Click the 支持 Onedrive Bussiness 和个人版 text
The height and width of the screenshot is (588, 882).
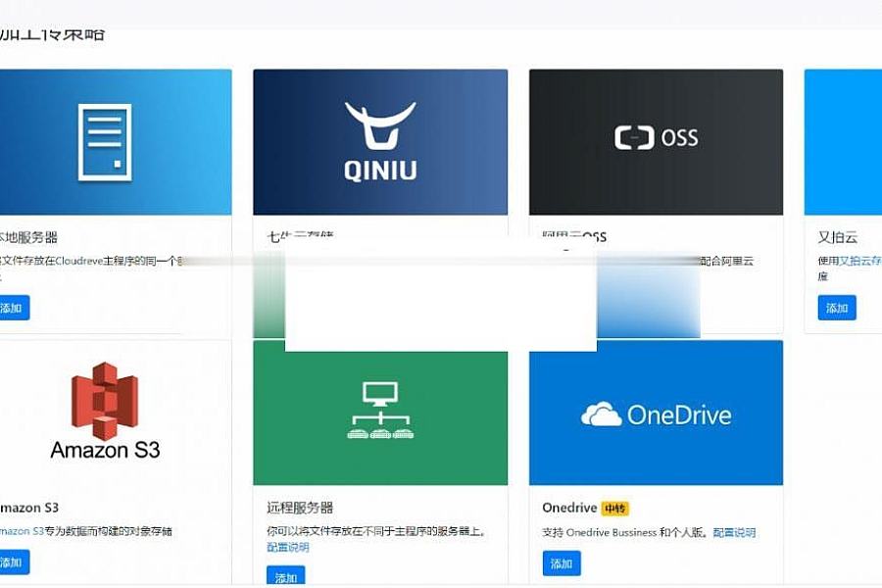point(624,532)
